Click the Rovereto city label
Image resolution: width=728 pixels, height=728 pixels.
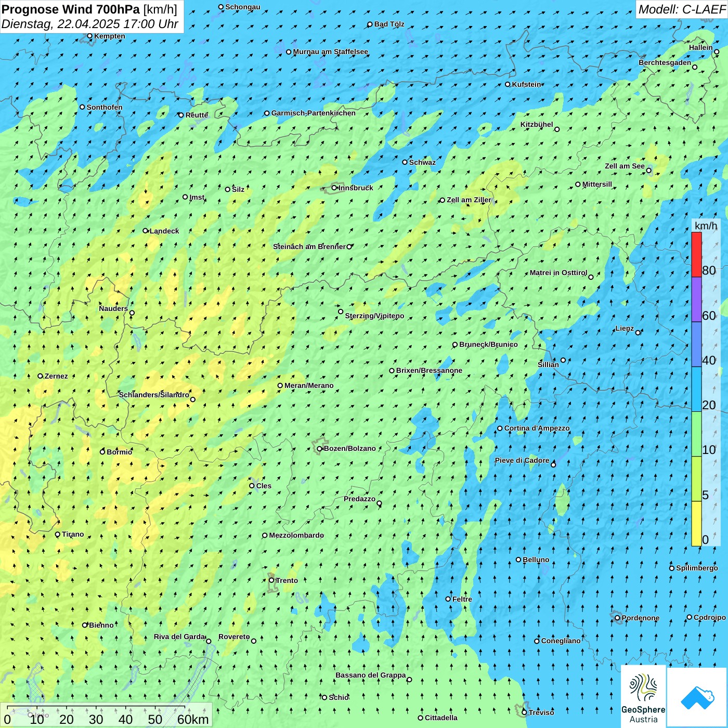tap(234, 637)
